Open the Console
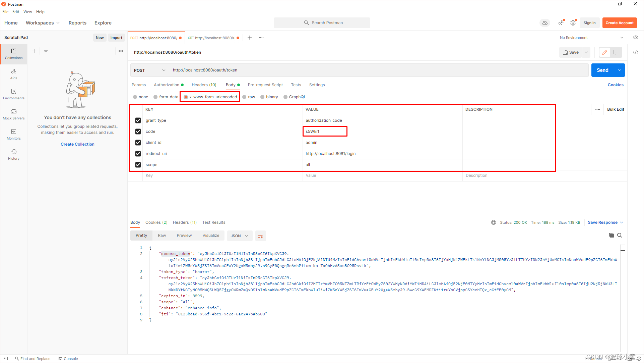The image size is (644, 363). [68, 359]
